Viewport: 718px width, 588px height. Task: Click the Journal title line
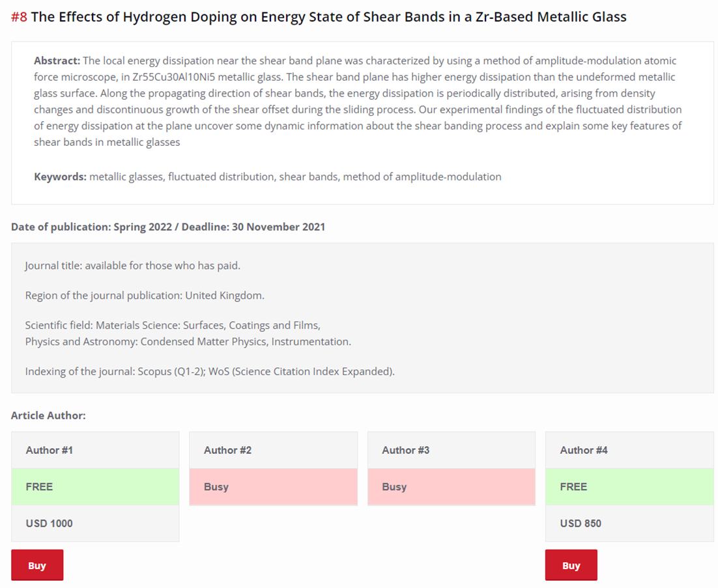[x=133, y=266]
